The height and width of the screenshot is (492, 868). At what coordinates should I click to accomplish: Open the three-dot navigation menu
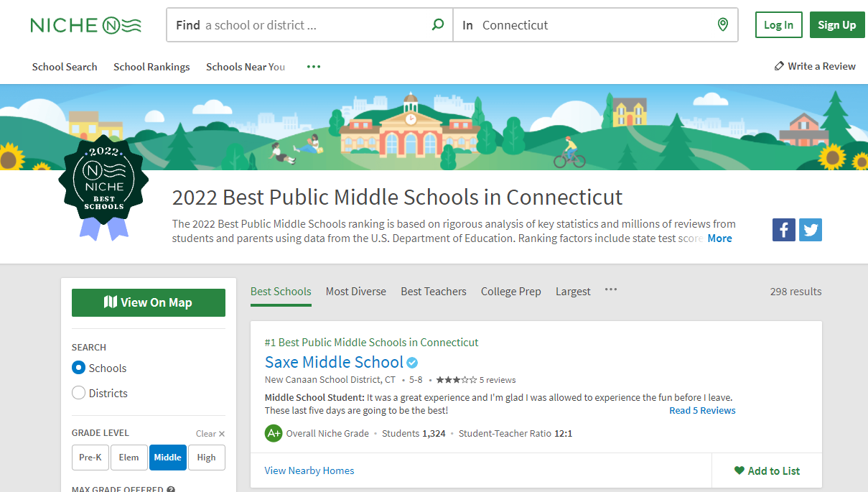[314, 67]
